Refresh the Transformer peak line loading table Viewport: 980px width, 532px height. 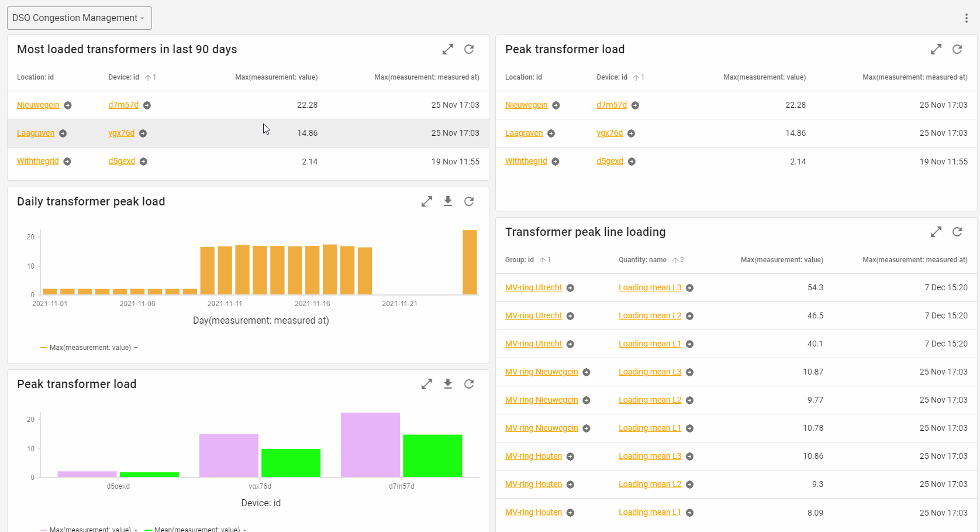[x=957, y=232]
